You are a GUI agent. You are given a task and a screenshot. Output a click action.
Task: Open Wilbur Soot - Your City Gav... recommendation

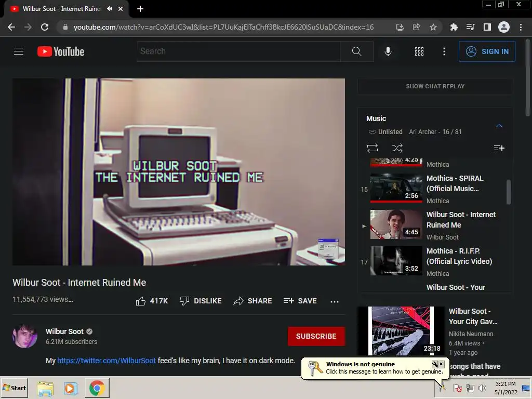(435, 331)
